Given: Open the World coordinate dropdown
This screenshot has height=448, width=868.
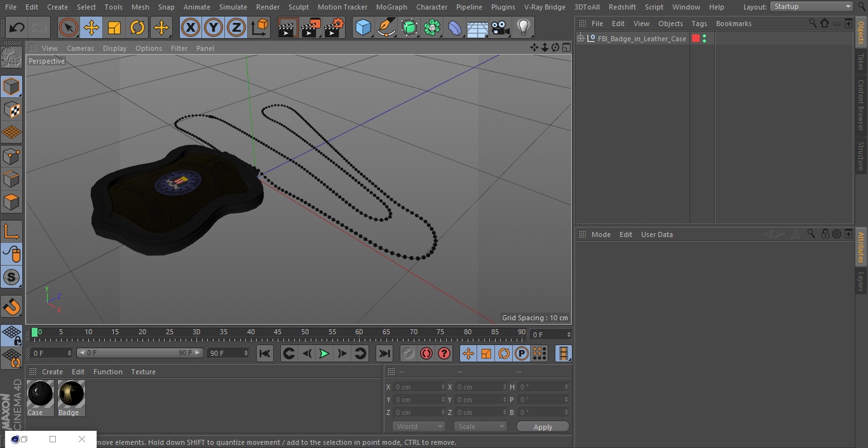Looking at the screenshot, I should click(418, 426).
